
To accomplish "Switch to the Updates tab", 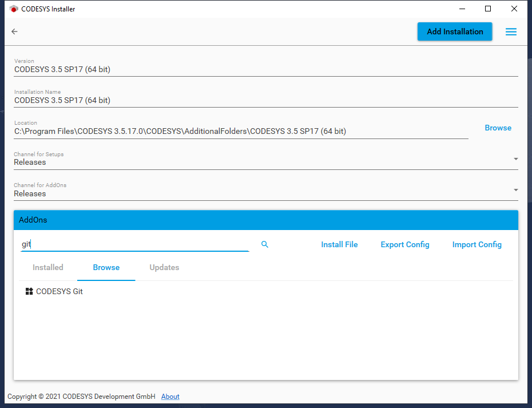I will point(164,267).
